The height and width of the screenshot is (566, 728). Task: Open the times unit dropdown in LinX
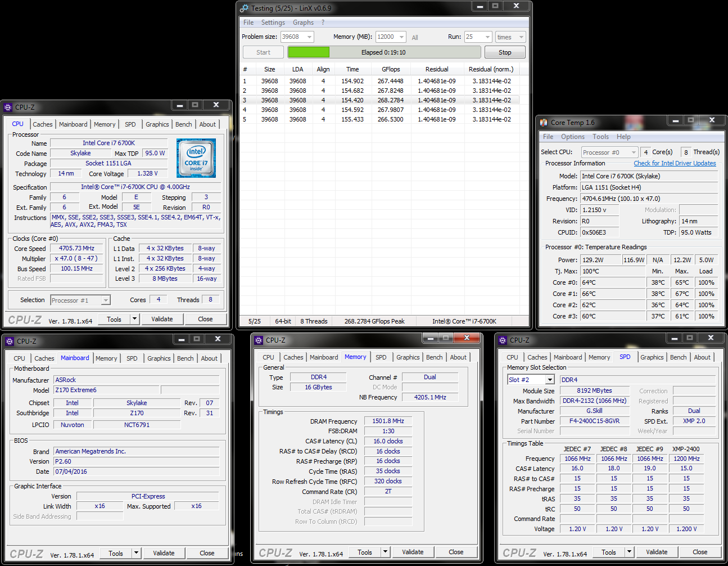(x=521, y=37)
